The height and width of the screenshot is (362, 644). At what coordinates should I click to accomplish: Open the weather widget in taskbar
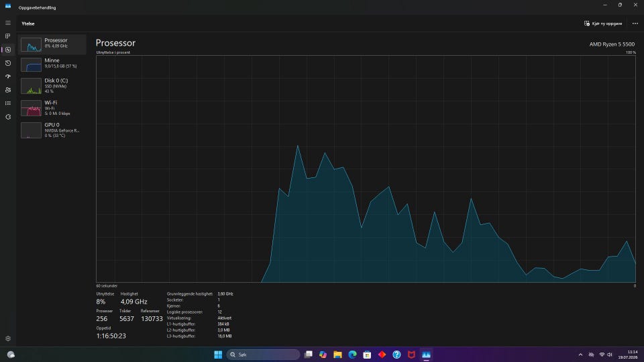[11, 355]
